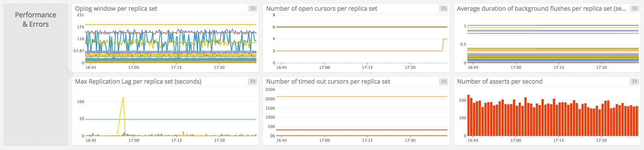This screenshot has height=150, width=644.
Task: Open Average duration of background flushes title
Action: pos(541,9)
